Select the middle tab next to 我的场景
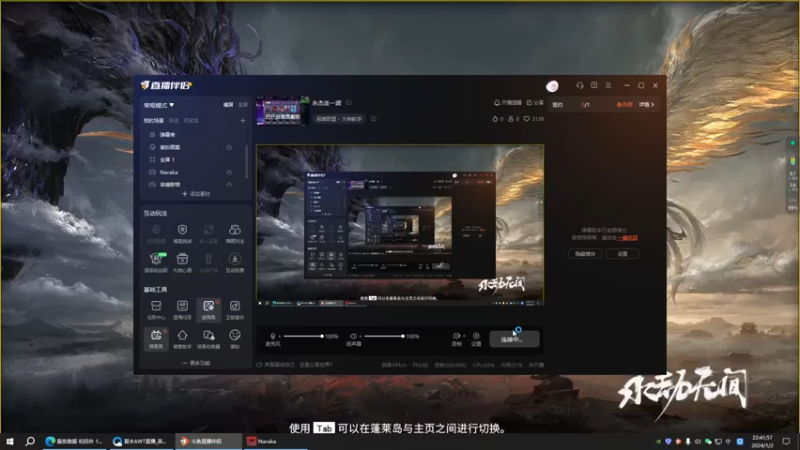This screenshot has width=800, height=450. tap(174, 121)
